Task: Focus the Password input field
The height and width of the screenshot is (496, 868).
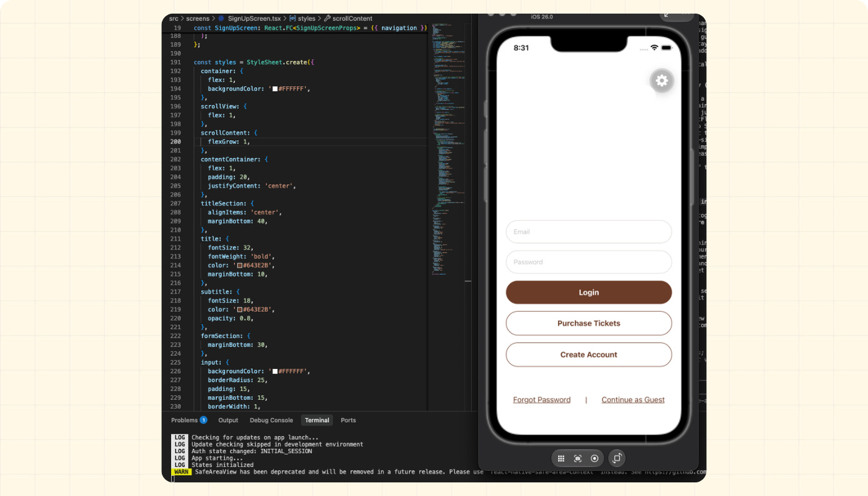Action: click(x=589, y=262)
